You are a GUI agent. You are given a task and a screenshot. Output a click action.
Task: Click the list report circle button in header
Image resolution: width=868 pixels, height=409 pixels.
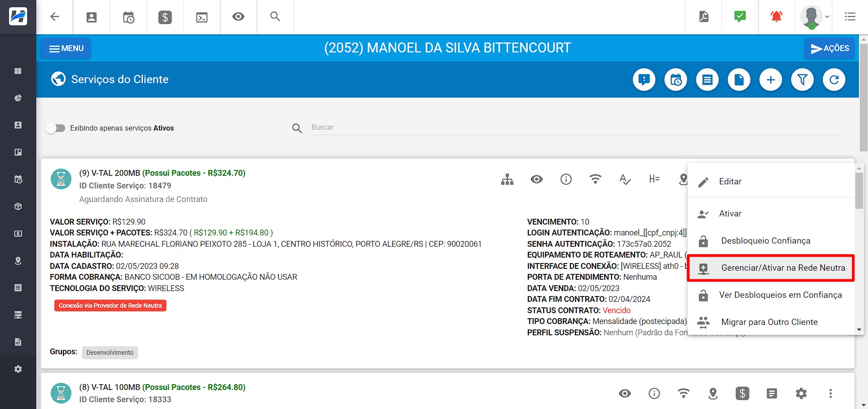pyautogui.click(x=707, y=80)
